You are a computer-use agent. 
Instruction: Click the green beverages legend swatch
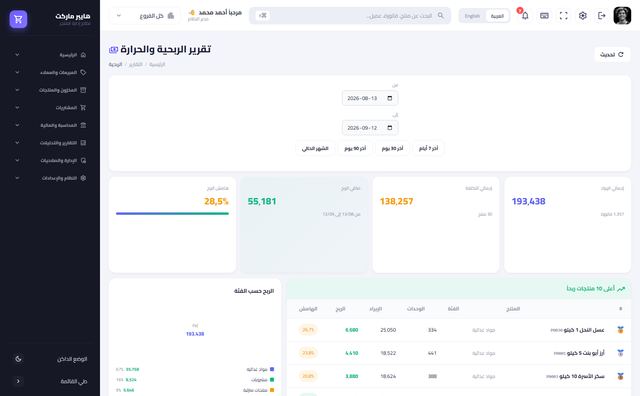[x=272, y=380]
